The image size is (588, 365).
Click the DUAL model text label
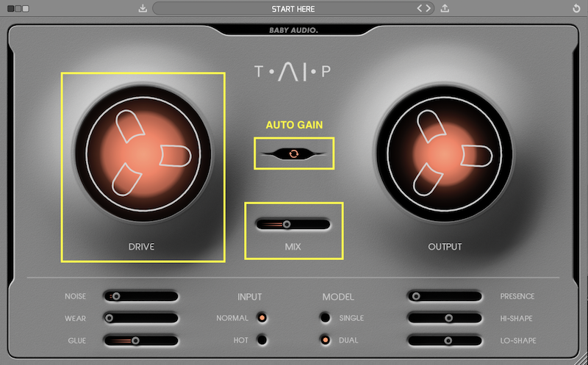coord(348,340)
